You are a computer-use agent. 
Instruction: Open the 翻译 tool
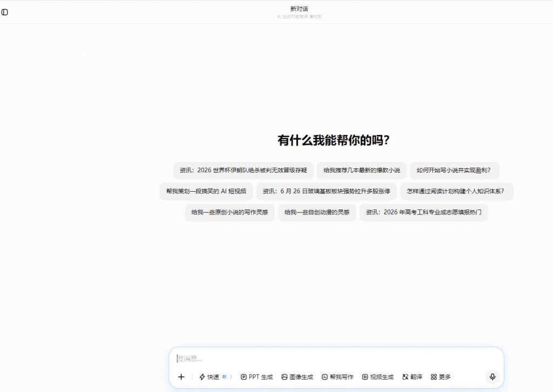click(x=412, y=377)
